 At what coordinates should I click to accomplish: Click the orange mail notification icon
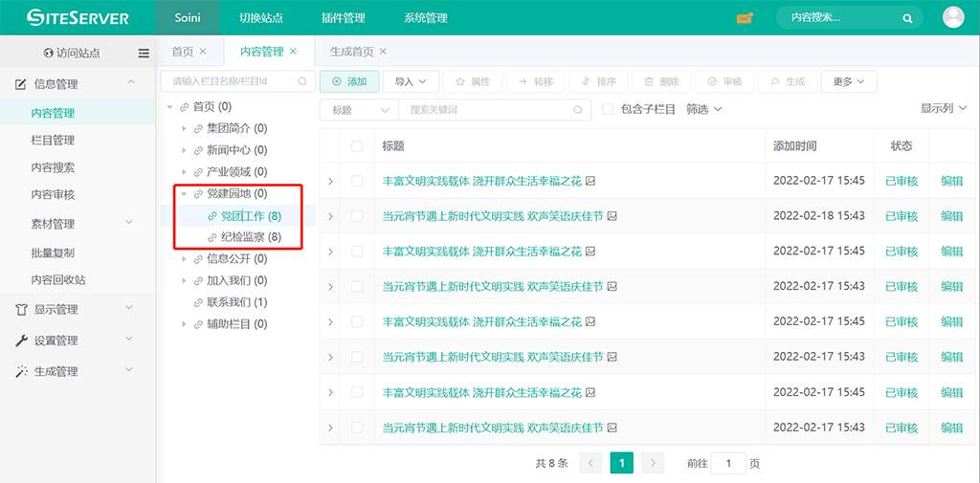pos(745,18)
